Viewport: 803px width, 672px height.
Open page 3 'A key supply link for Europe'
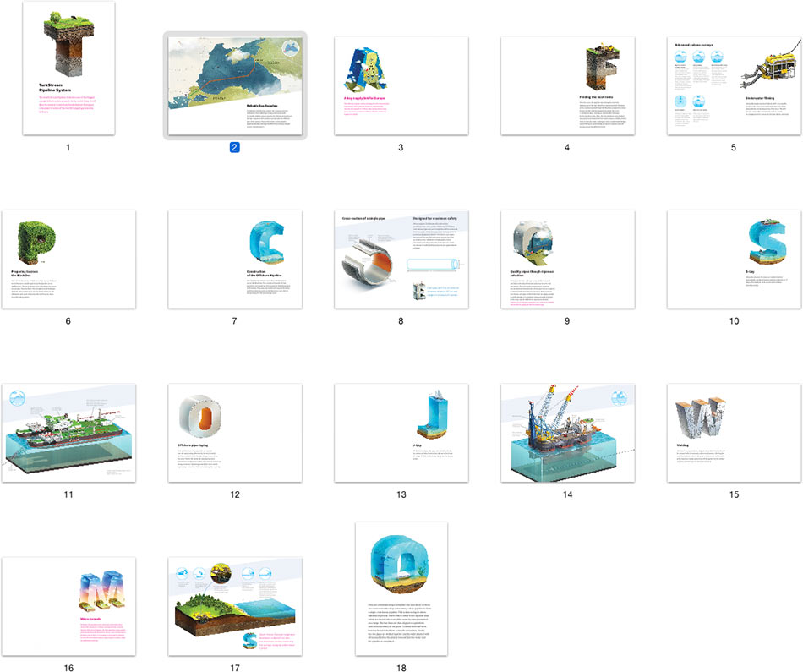pos(401,85)
